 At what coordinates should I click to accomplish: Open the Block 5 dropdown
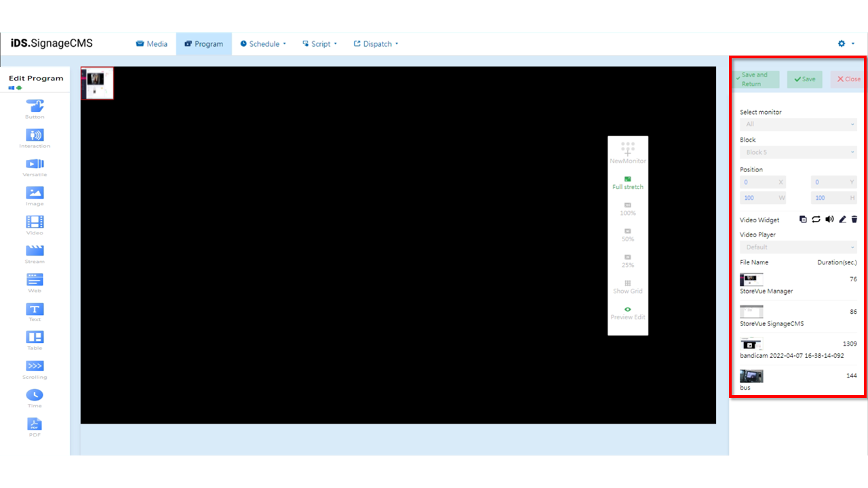(x=798, y=152)
